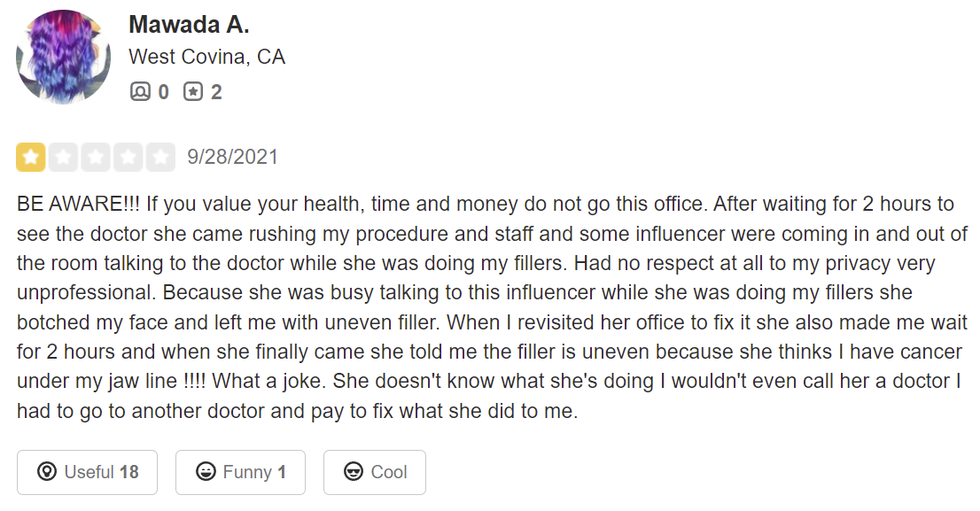
Task: Open the Mawada A. profile name link
Action: tap(189, 25)
